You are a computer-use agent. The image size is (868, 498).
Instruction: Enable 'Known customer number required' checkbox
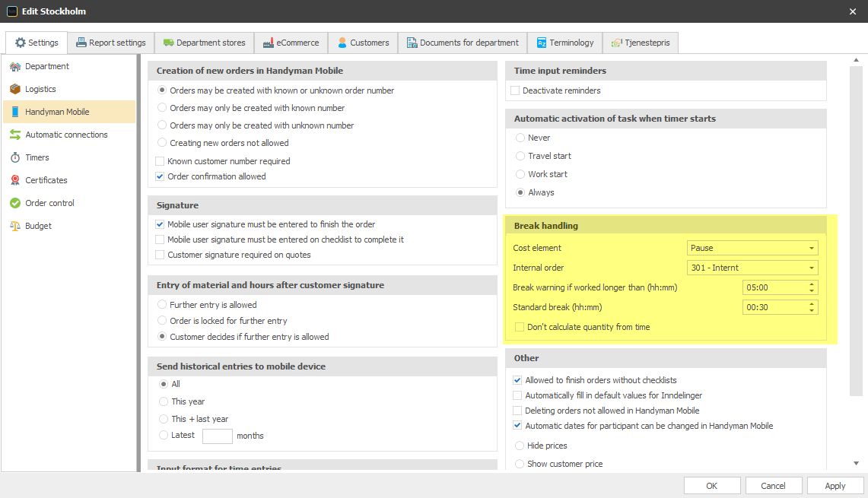click(x=160, y=161)
